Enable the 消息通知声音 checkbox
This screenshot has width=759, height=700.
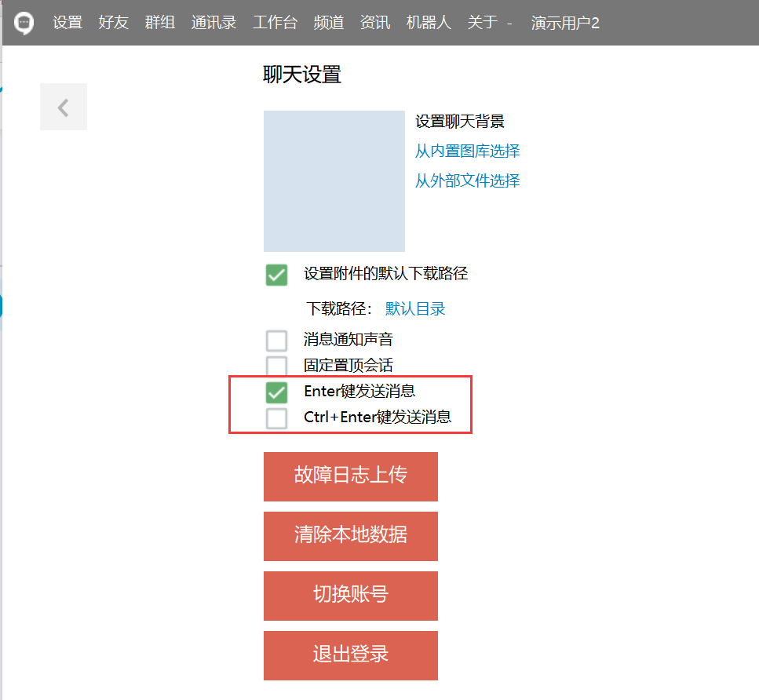(x=276, y=341)
